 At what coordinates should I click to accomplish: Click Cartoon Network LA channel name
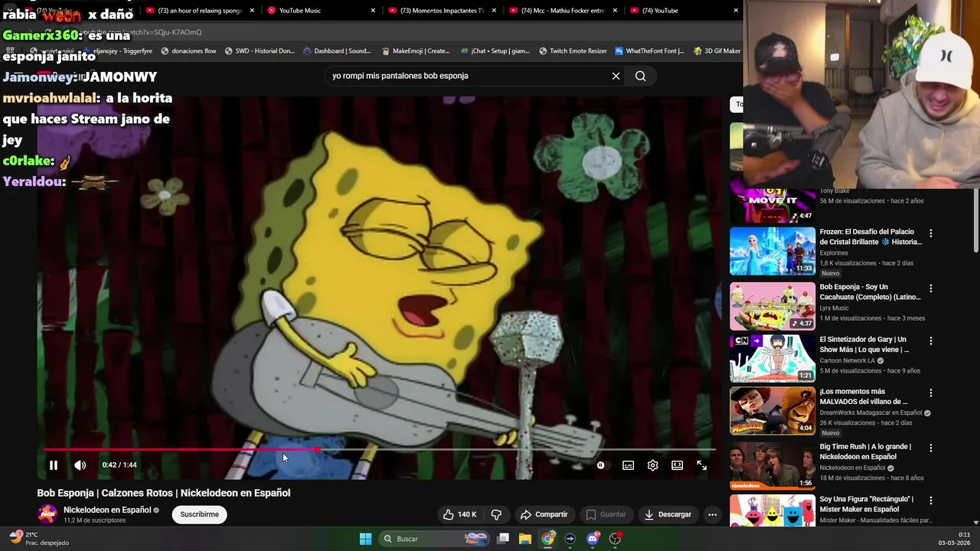[x=848, y=360]
